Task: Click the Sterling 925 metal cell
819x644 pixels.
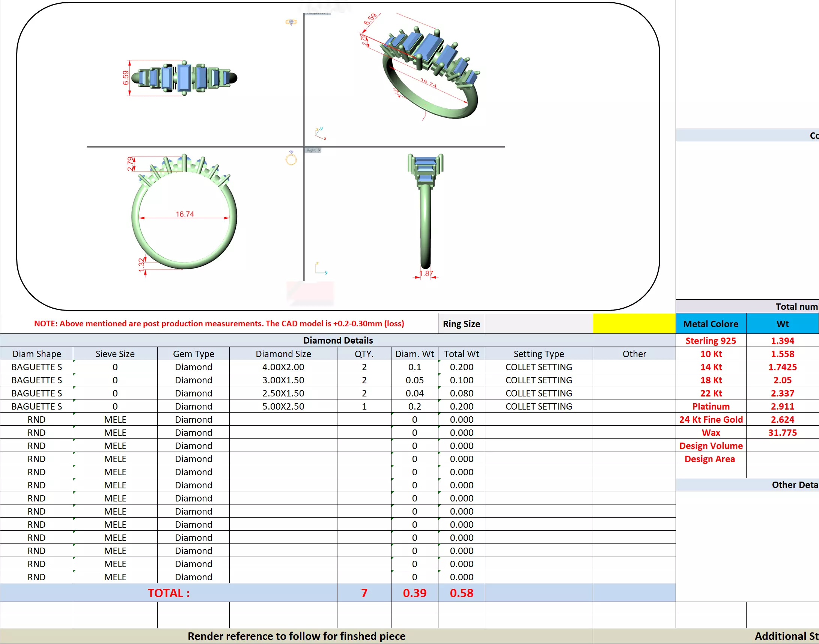Action: 711,341
